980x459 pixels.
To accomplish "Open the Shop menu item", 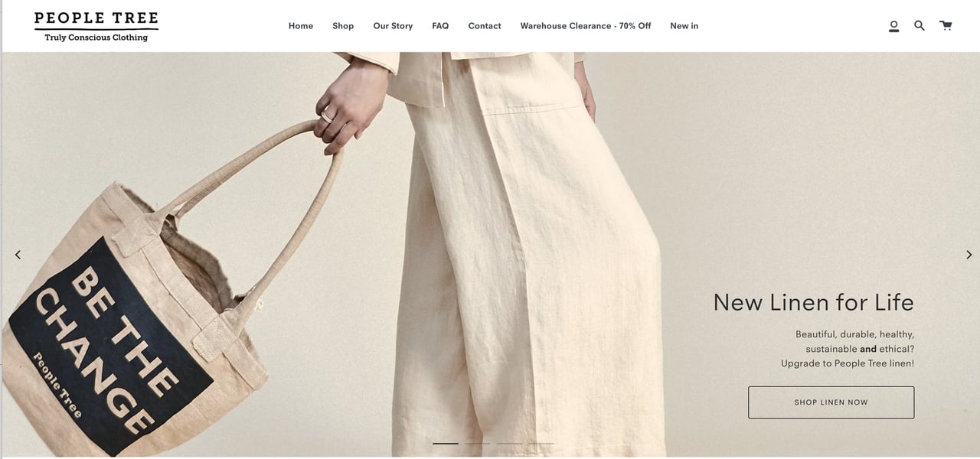I will [343, 26].
